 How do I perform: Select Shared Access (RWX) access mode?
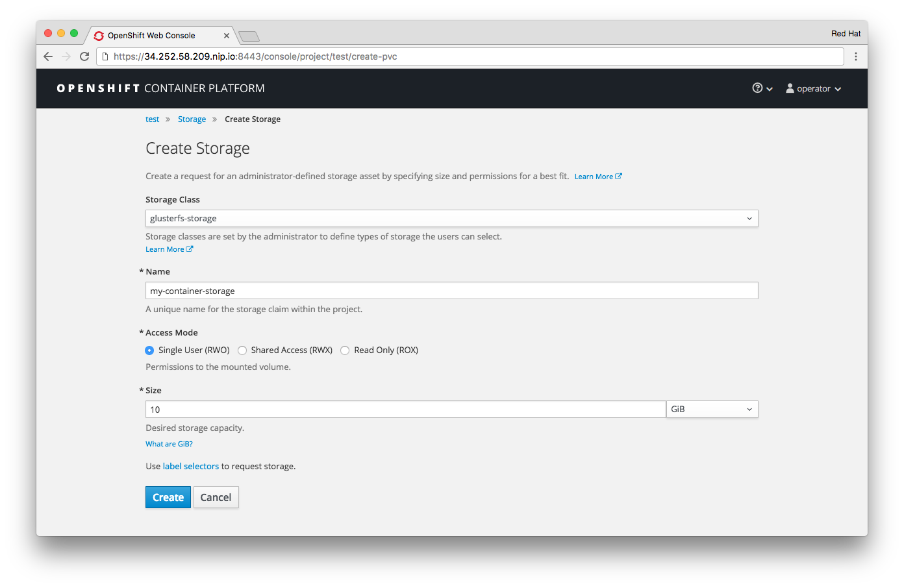[x=242, y=350]
